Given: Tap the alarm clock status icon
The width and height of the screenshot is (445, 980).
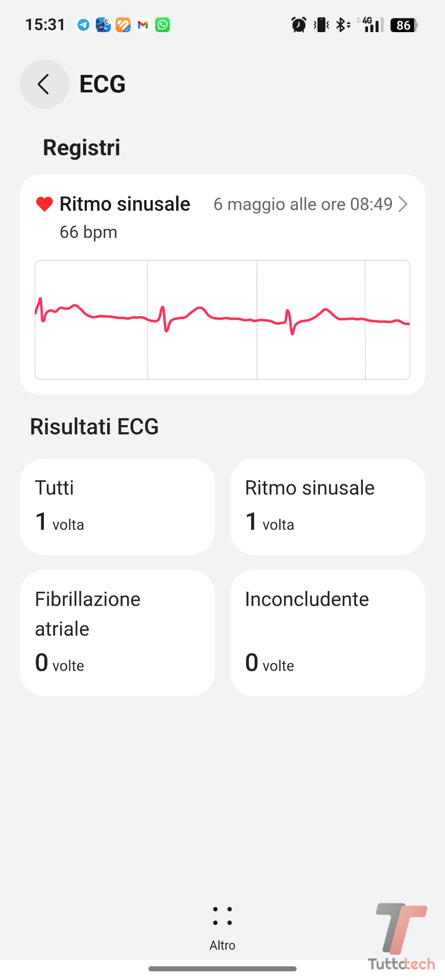Looking at the screenshot, I should [299, 24].
